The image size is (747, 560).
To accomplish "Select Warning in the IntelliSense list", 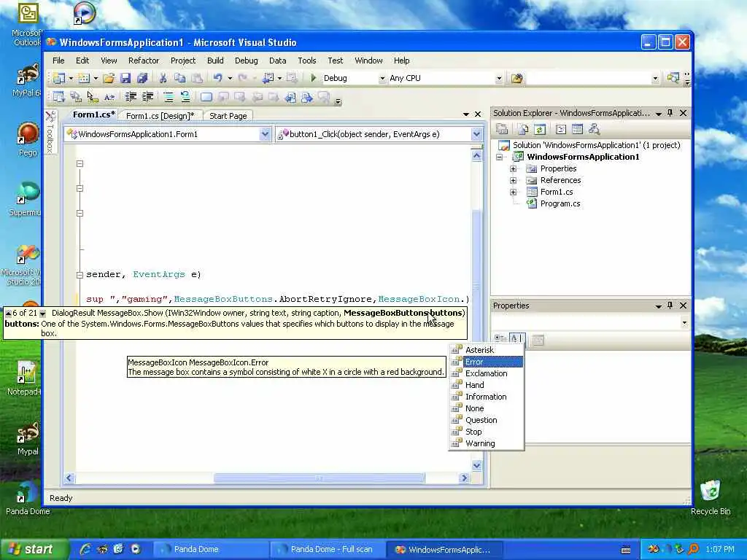I will [486, 443].
